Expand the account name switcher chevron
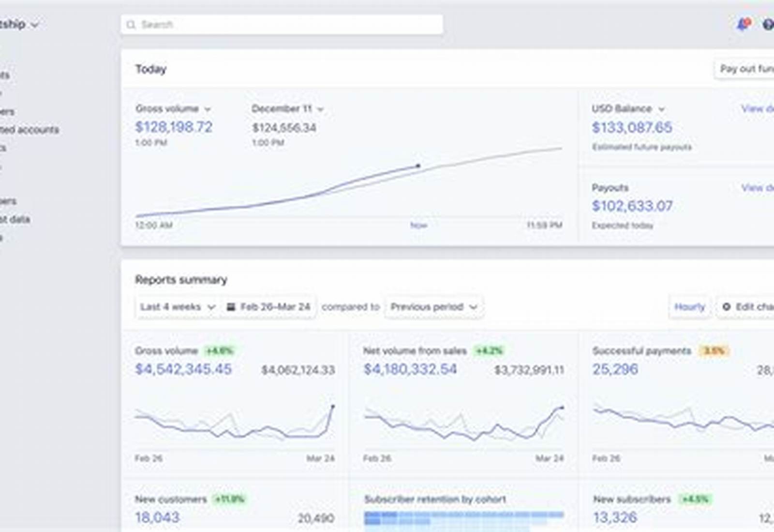The width and height of the screenshot is (774, 532). click(34, 25)
